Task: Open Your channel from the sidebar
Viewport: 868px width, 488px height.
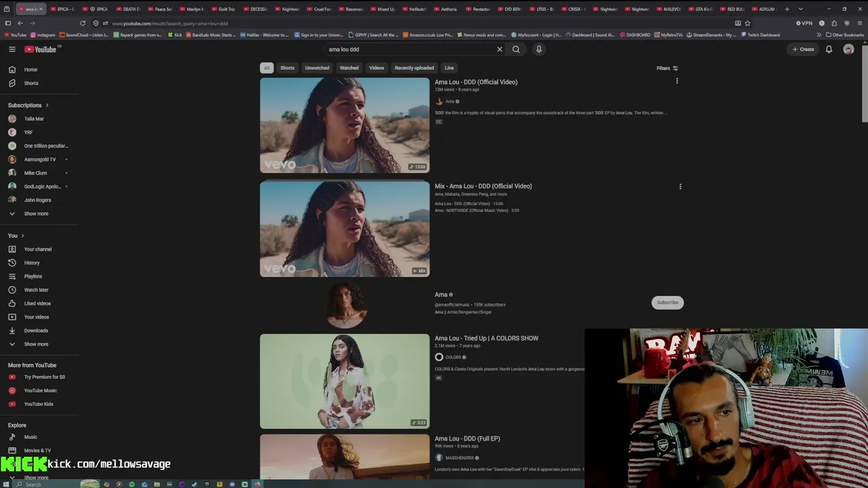Action: coord(39,249)
